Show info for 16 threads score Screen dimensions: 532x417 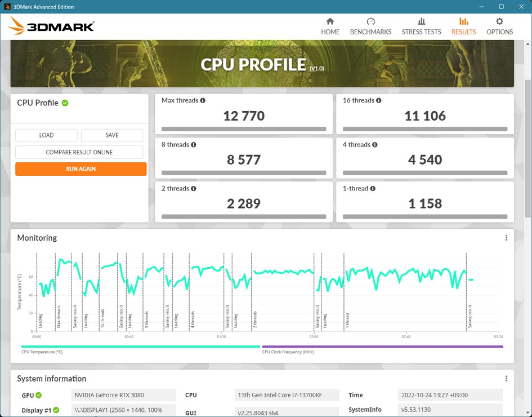(379, 100)
